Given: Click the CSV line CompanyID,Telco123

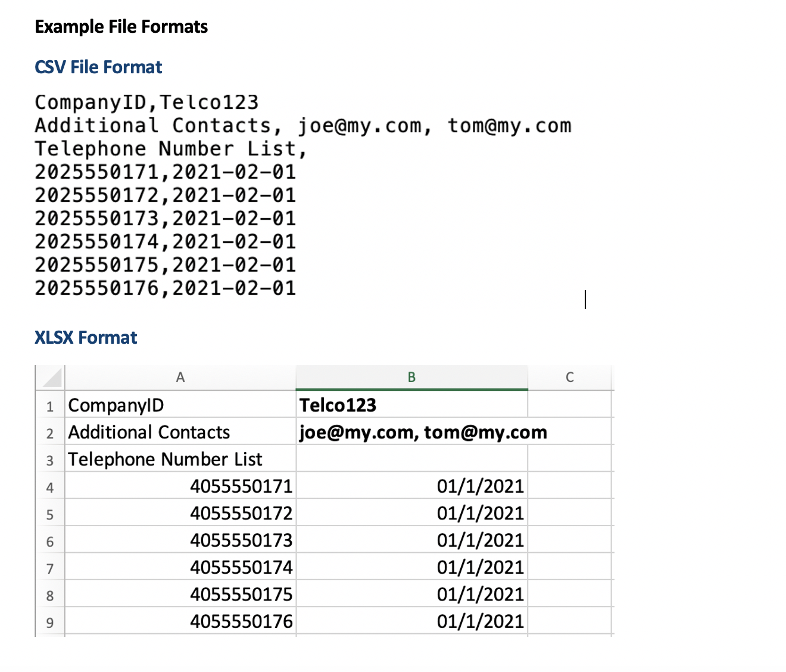Looking at the screenshot, I should (146, 102).
